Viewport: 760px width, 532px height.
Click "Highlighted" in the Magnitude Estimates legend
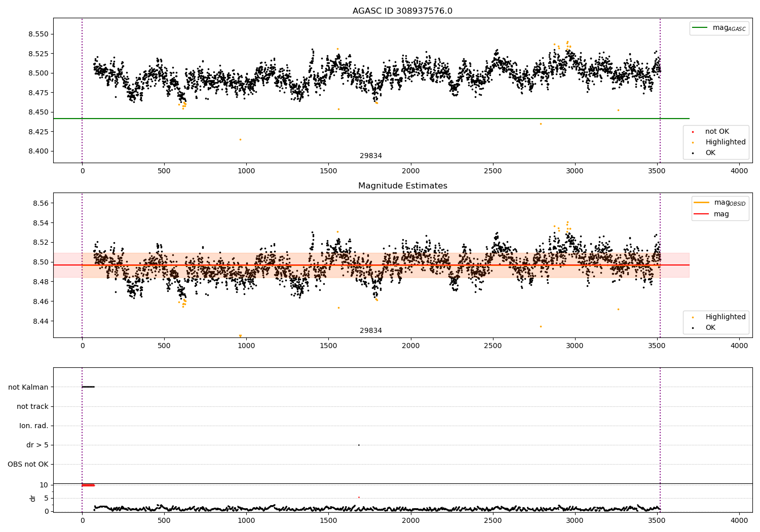725,317
